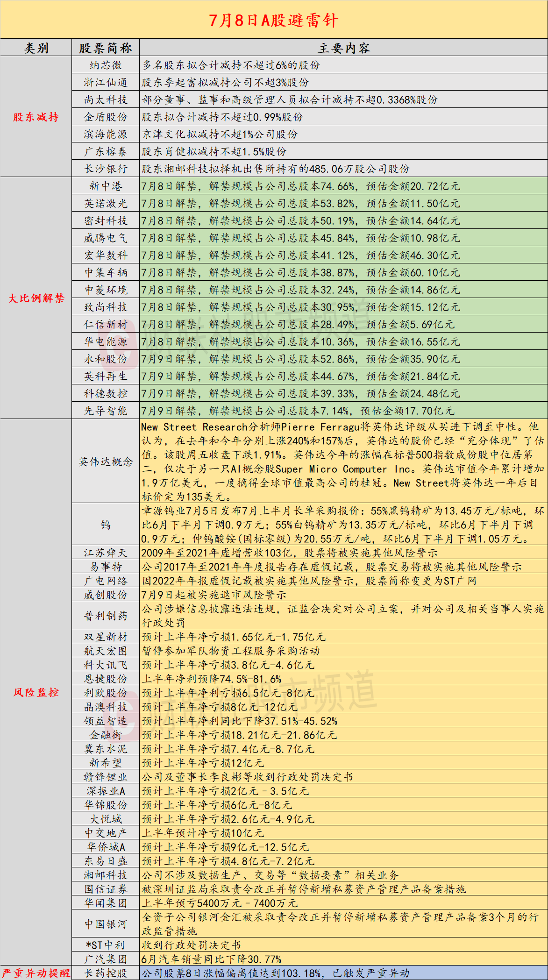Click the 华电能源 stock cell
This screenshot has width=548, height=980.
106,341
